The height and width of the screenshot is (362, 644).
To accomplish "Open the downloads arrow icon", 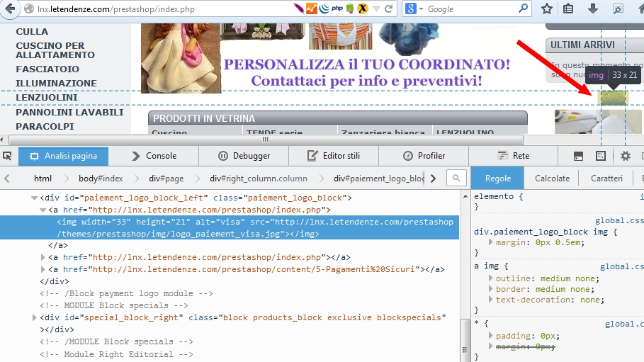I will click(593, 9).
